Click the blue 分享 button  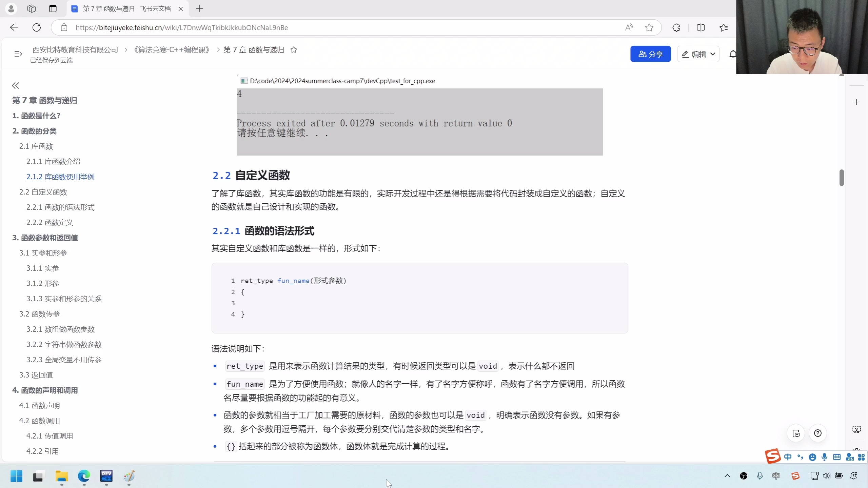tap(650, 54)
